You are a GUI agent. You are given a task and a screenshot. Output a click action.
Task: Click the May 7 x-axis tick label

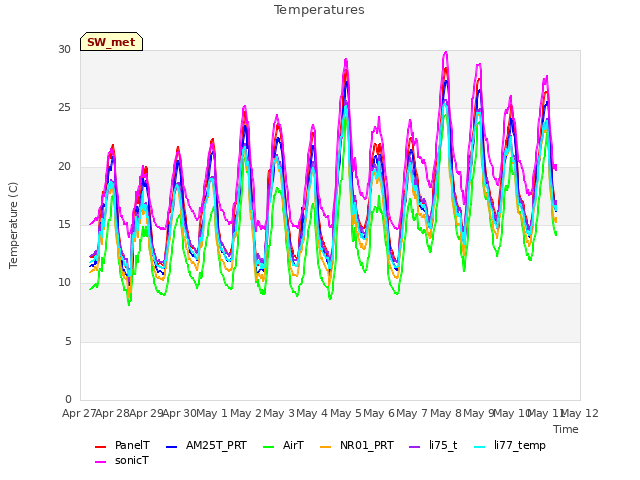(x=412, y=413)
